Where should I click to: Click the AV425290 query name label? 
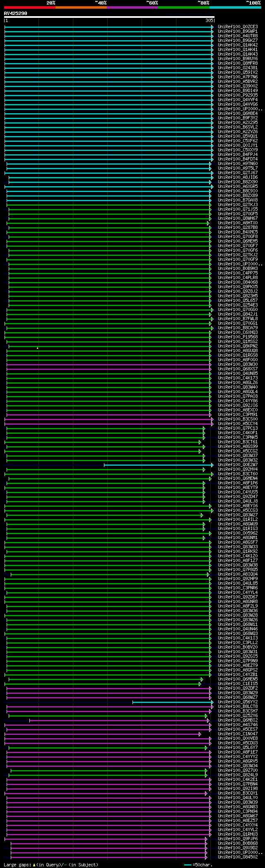tap(16, 13)
